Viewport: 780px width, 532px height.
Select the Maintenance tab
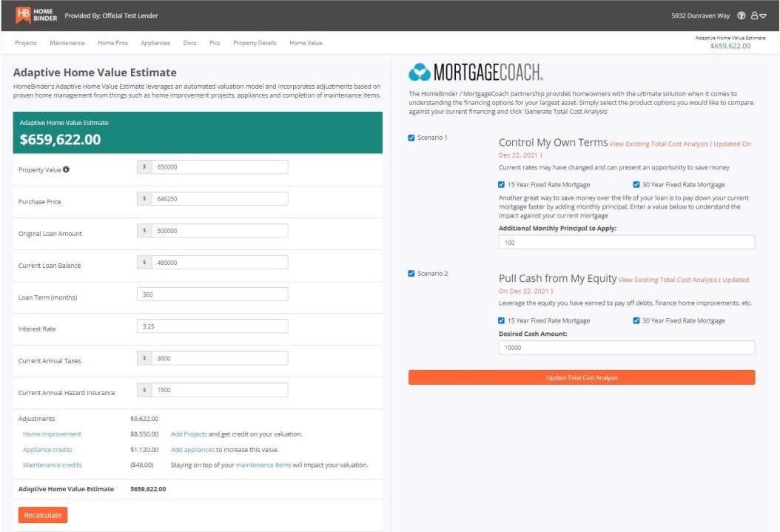(67, 43)
